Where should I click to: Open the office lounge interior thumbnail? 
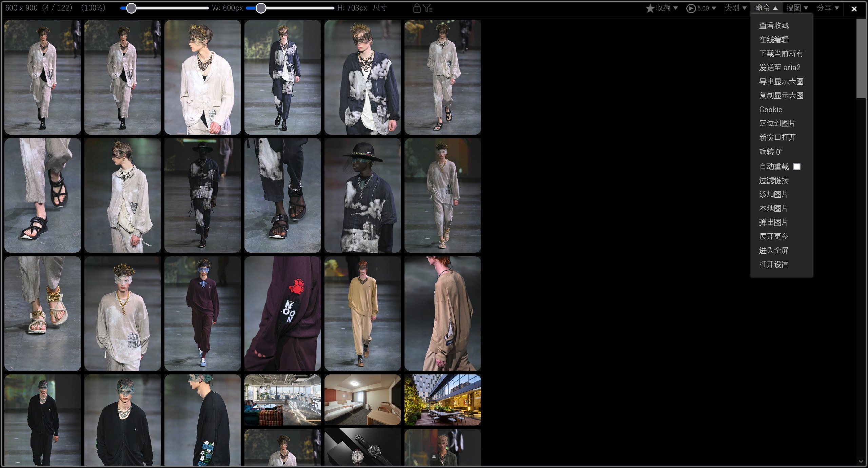[x=283, y=400]
